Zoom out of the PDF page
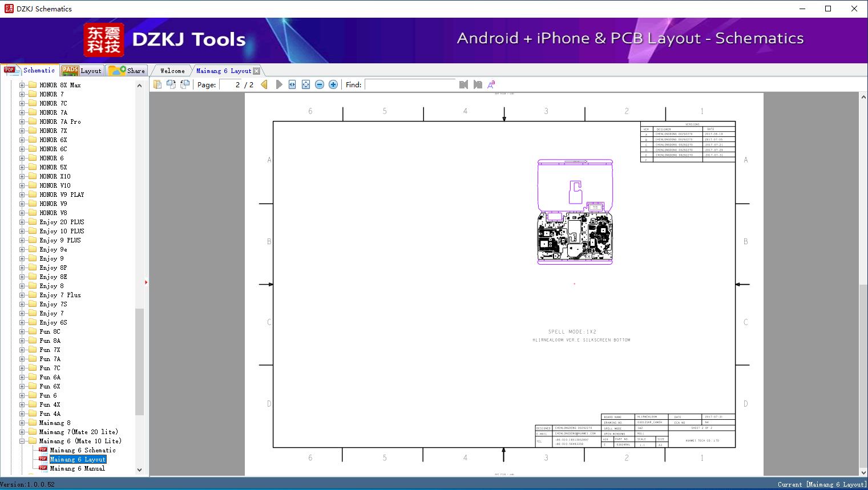Image resolution: width=868 pixels, height=490 pixels. coord(320,84)
